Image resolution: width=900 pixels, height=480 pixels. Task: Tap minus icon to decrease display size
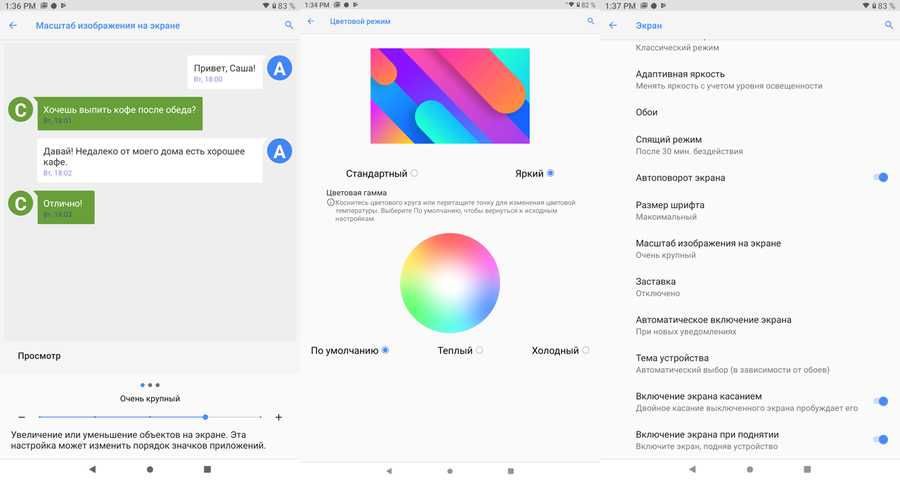(21, 417)
